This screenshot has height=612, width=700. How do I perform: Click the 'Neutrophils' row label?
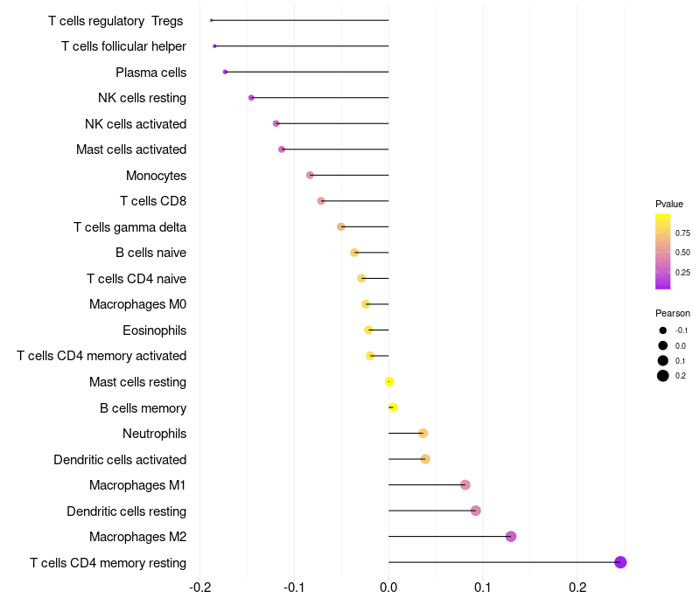click(154, 434)
